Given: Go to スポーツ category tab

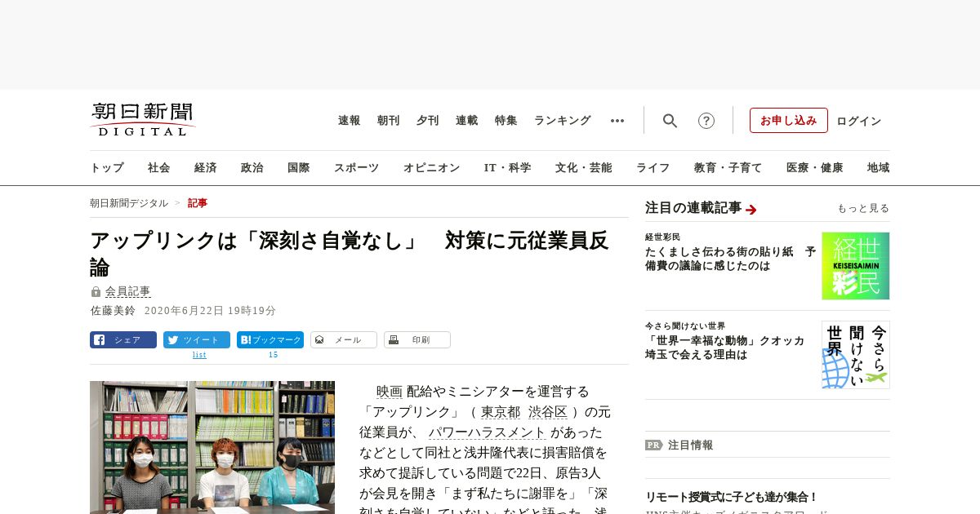Looking at the screenshot, I should [x=356, y=168].
